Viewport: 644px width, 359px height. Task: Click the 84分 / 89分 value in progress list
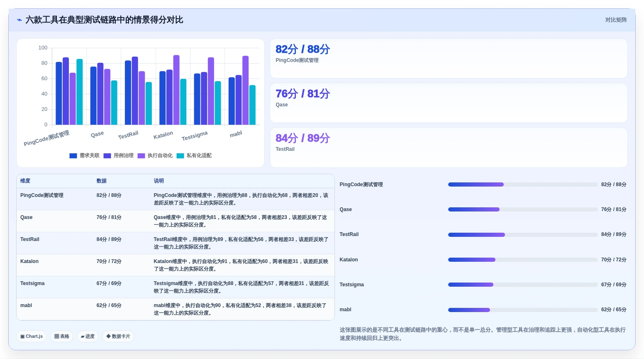(x=614, y=234)
